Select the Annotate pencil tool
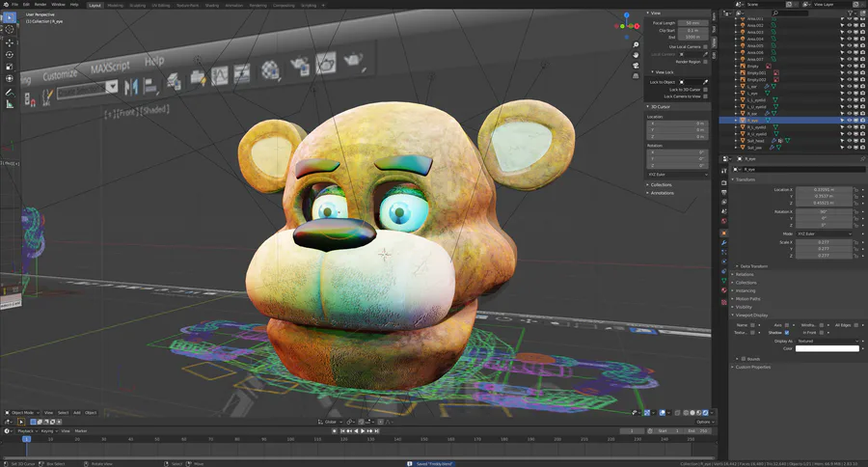 coord(10,92)
